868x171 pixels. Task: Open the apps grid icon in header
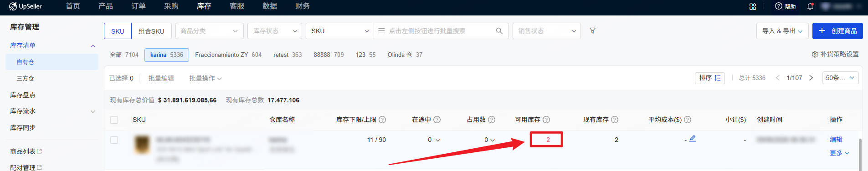(x=753, y=6)
